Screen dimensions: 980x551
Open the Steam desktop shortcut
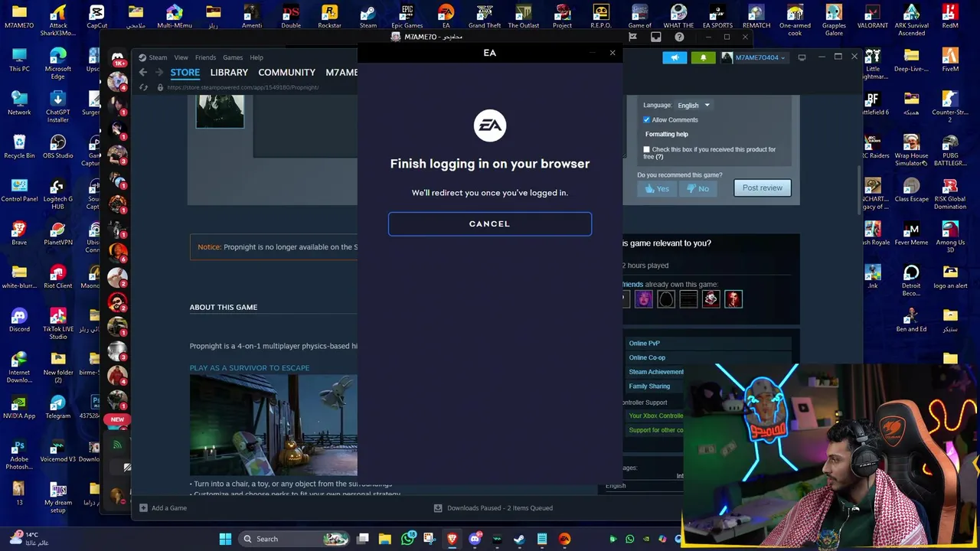click(368, 16)
